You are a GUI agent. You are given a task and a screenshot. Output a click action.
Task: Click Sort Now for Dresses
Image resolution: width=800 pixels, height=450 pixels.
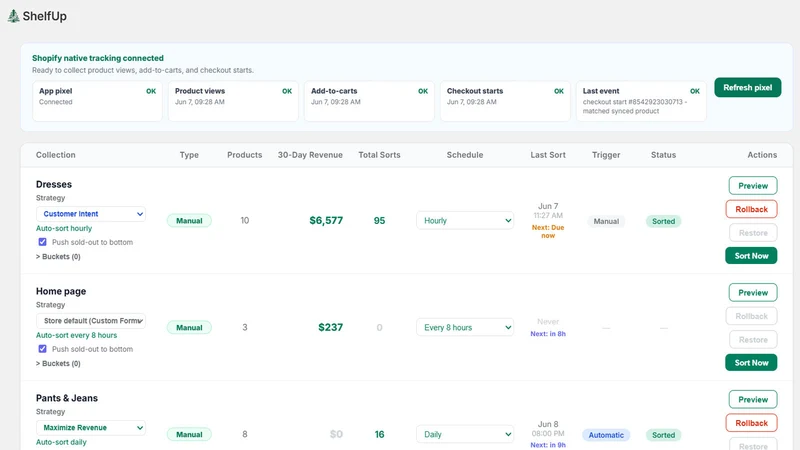pyautogui.click(x=751, y=256)
